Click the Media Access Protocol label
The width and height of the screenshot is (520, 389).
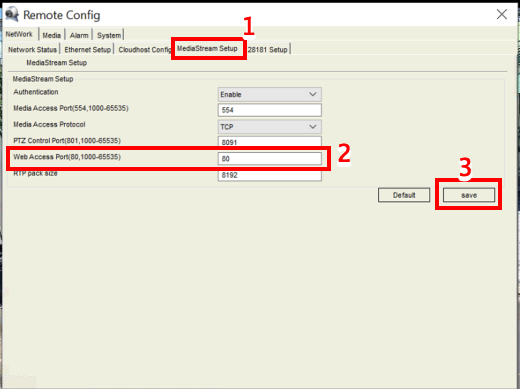point(49,124)
